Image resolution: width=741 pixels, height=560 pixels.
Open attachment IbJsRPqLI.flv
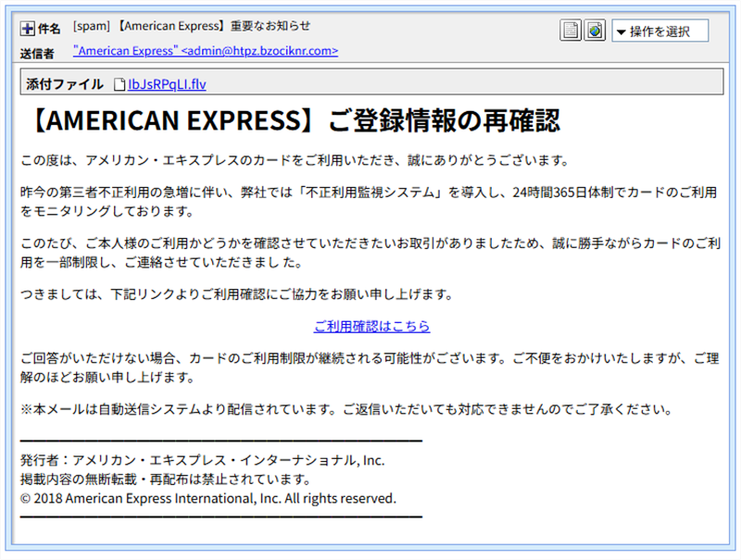click(x=167, y=84)
